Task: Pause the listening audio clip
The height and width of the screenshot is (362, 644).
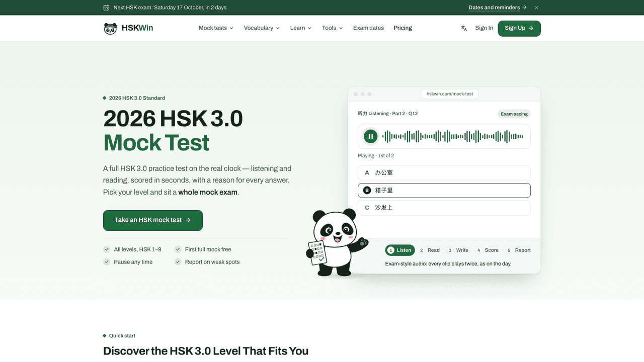Action: 371,136
